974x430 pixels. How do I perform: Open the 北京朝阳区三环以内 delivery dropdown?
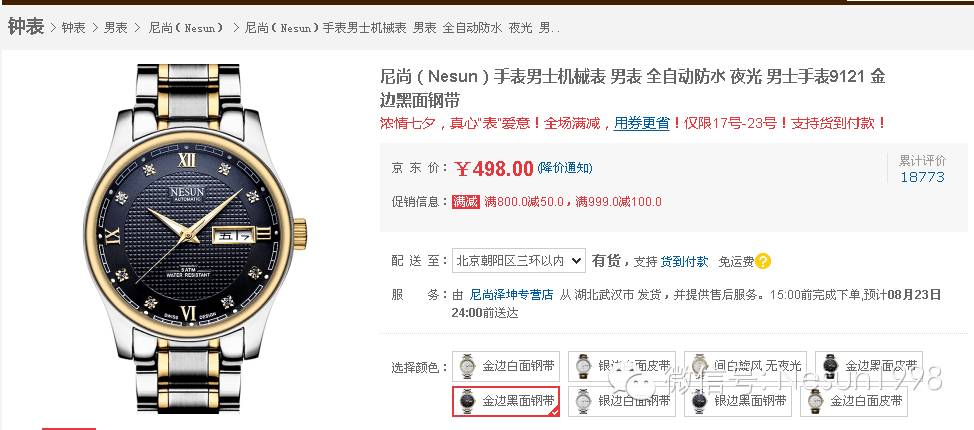coord(519,261)
